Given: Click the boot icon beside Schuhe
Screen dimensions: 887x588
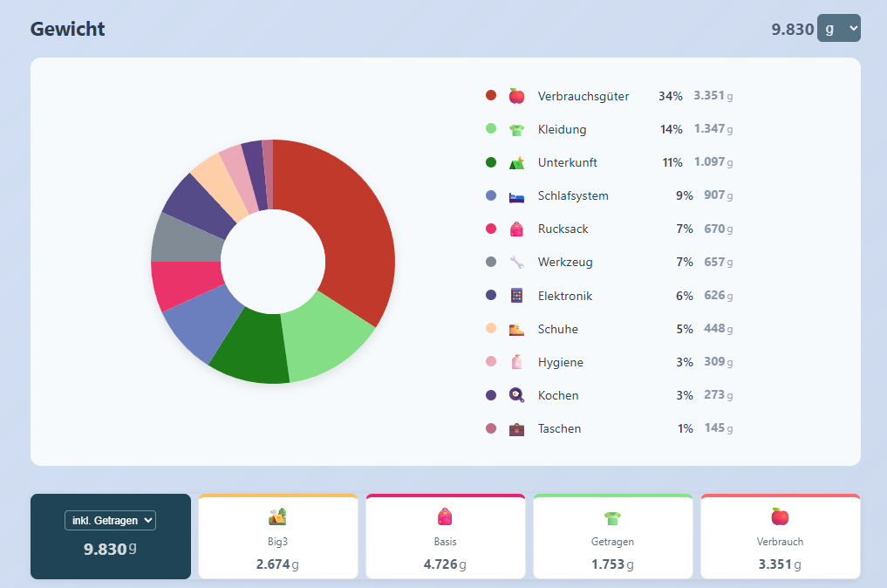Looking at the screenshot, I should pos(516,329).
